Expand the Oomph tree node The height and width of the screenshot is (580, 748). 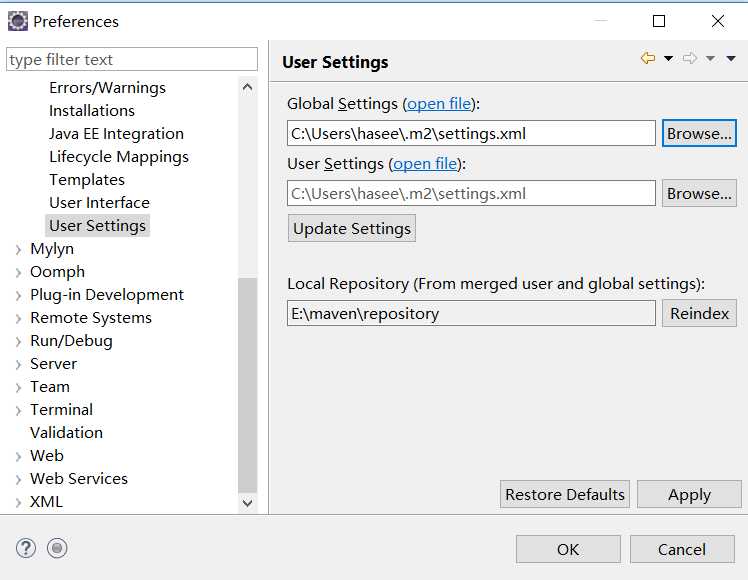click(18, 272)
